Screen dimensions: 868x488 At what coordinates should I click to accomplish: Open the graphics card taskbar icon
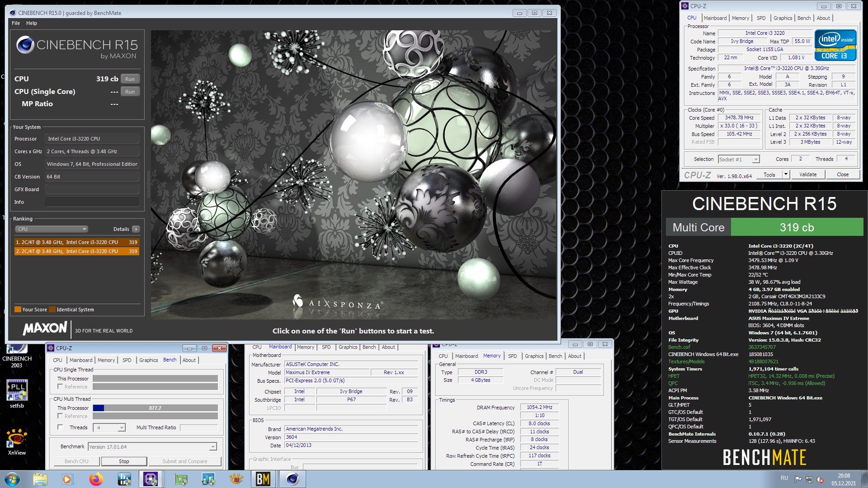[181, 479]
